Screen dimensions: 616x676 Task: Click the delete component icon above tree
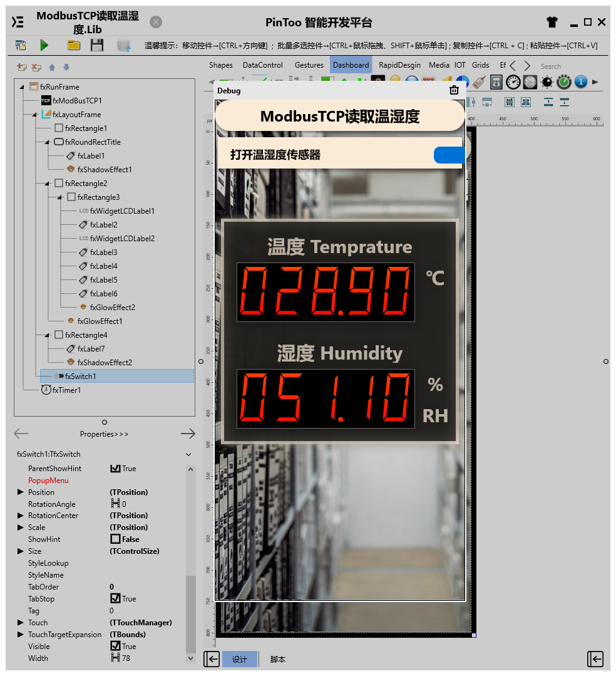click(x=36, y=67)
